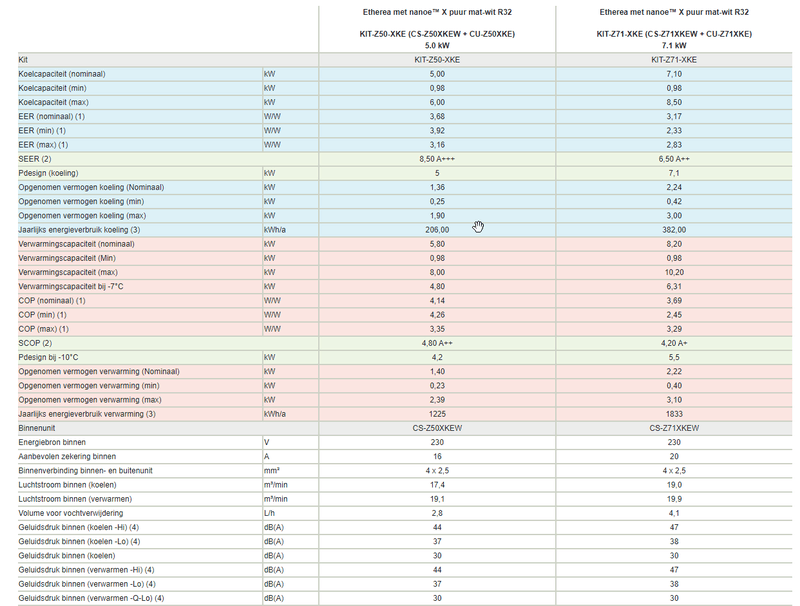Click the 4,20 A+ SCOP value
Image resolution: width=800 pixels, height=606 pixels.
click(x=674, y=343)
